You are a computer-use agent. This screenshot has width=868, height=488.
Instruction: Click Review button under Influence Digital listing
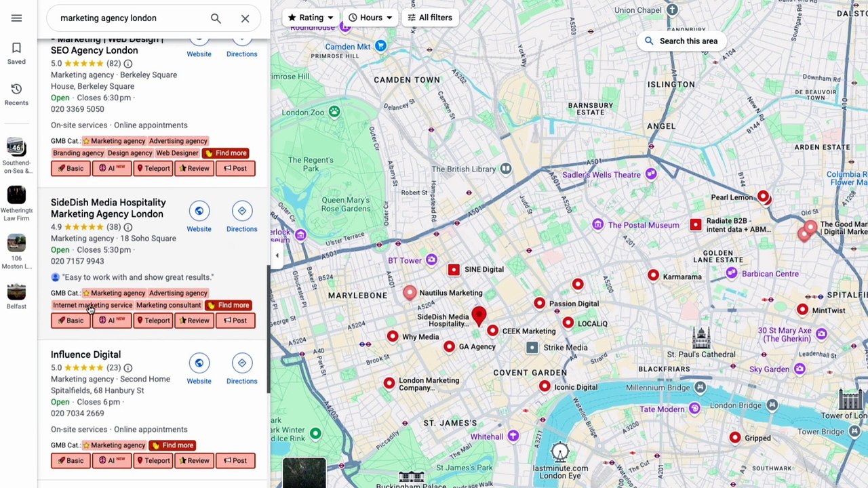click(194, 461)
